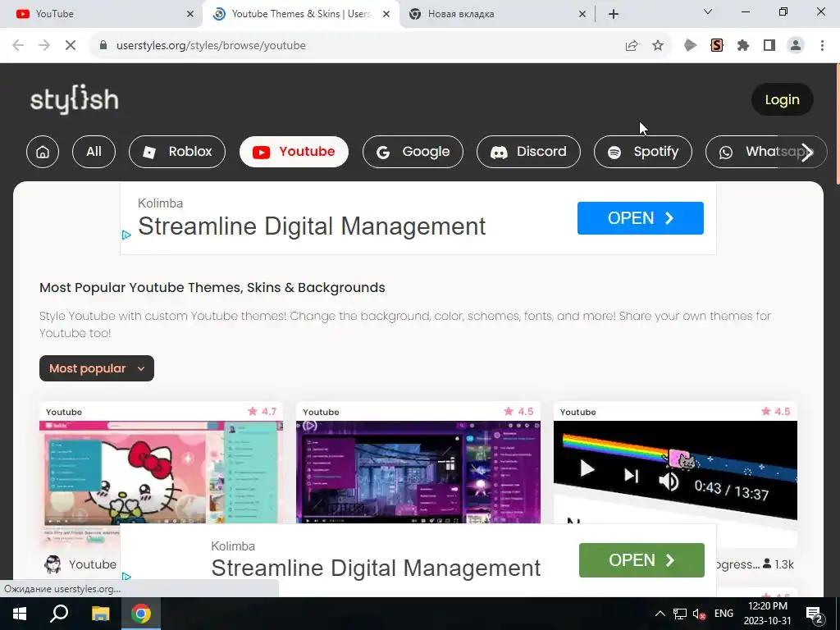Click the Stylish logo
This screenshot has width=840, height=630.
74,99
